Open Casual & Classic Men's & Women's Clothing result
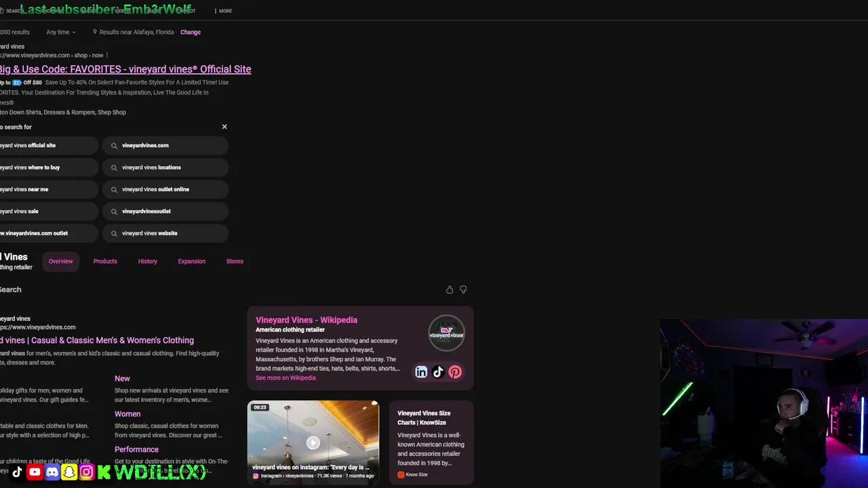Screen dimensions: 868x488 (97, 340)
